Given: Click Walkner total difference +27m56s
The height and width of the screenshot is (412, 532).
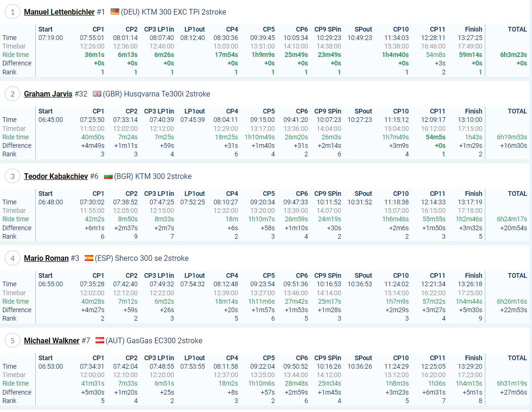Looking at the screenshot, I should click(x=513, y=392).
